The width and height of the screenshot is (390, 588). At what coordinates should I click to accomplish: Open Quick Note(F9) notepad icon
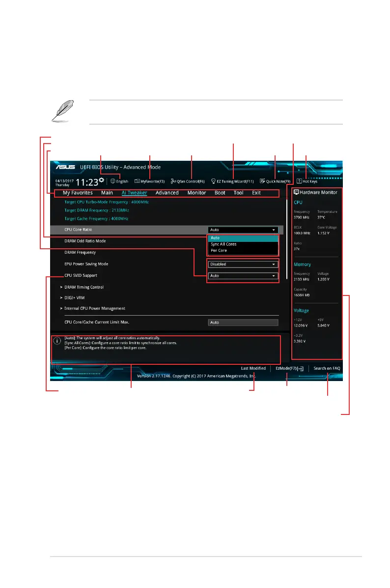263,181
